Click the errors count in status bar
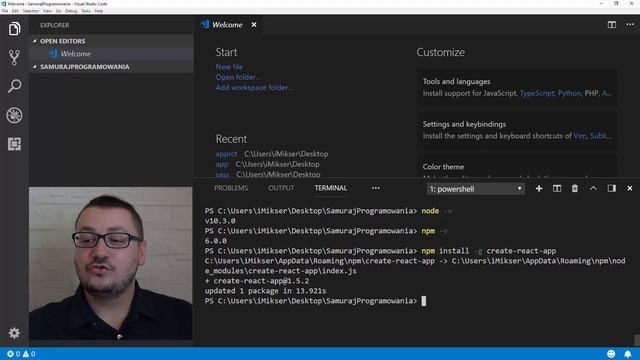640x360 pixels. (x=13, y=354)
